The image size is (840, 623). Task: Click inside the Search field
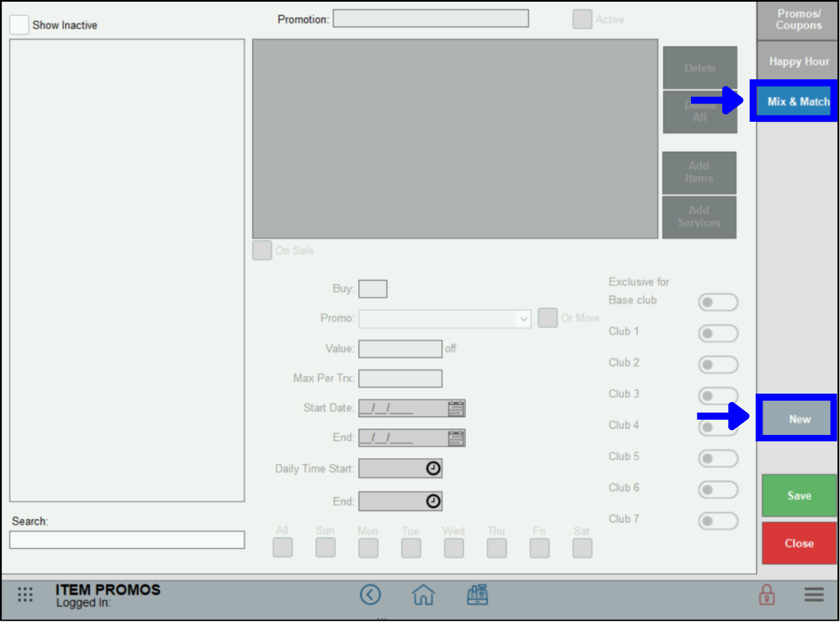[126, 539]
